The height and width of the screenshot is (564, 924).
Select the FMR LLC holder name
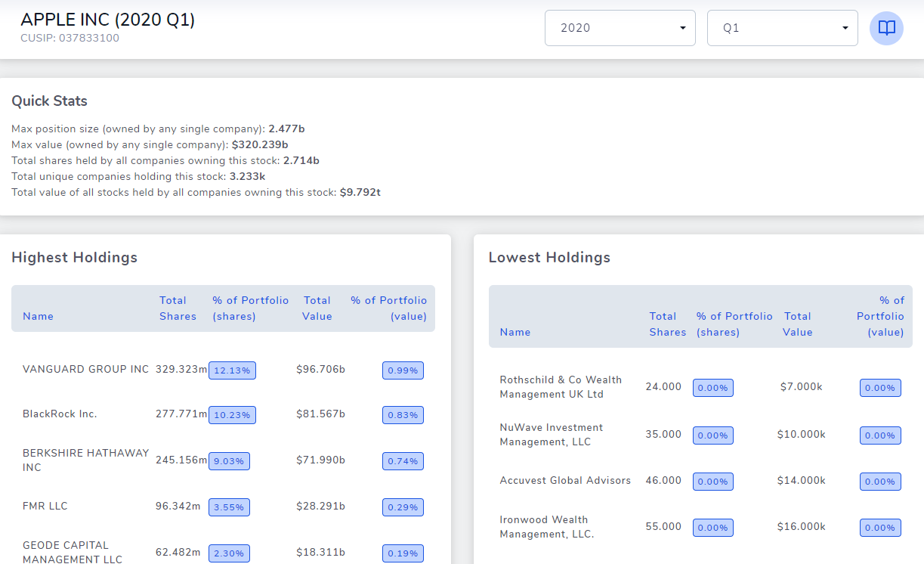(x=45, y=506)
